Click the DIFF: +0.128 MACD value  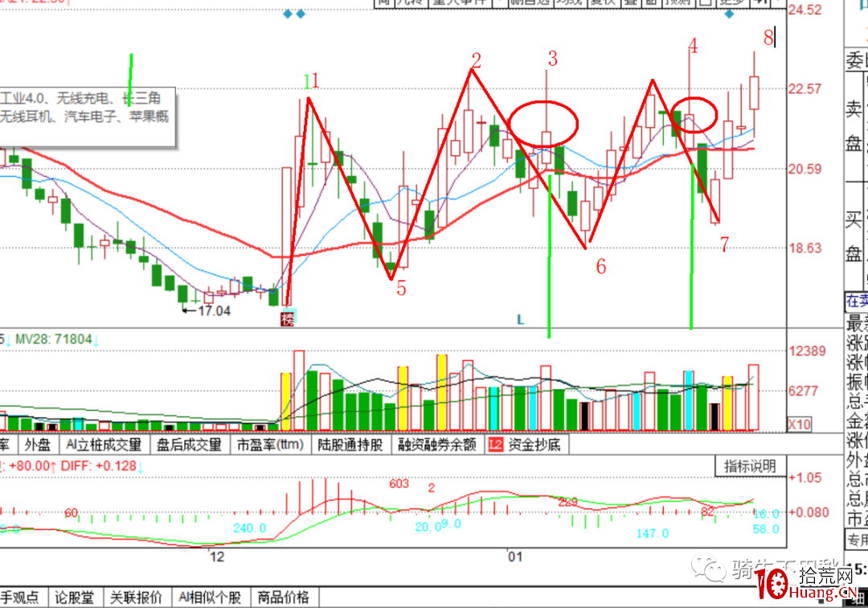(99, 466)
